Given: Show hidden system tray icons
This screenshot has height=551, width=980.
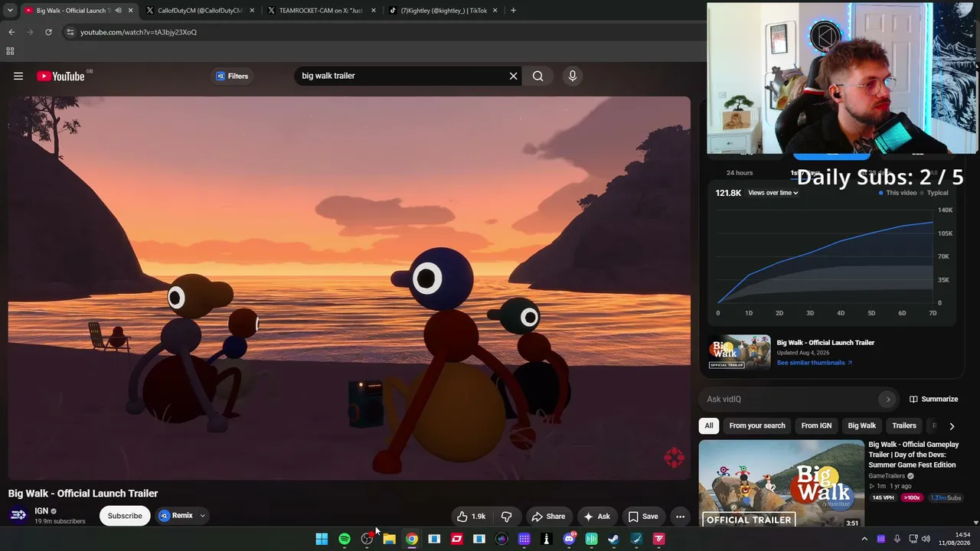Looking at the screenshot, I should [x=865, y=539].
